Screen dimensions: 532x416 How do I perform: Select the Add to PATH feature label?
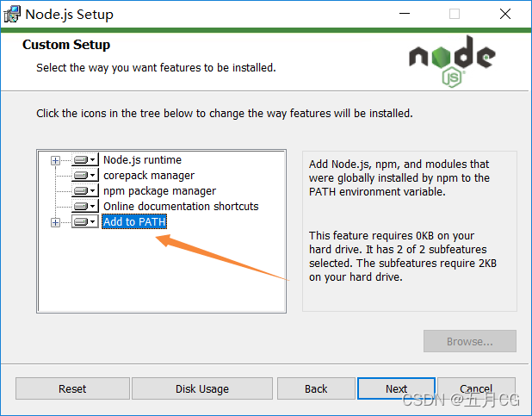click(x=134, y=221)
